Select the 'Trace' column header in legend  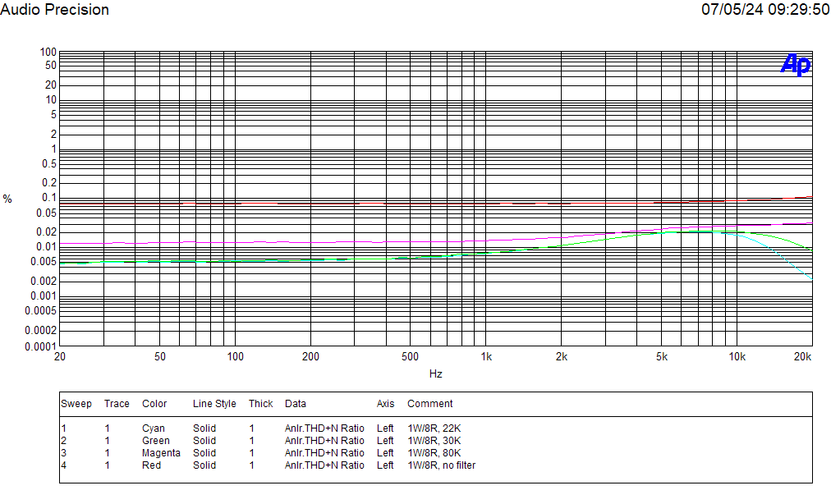(x=117, y=404)
